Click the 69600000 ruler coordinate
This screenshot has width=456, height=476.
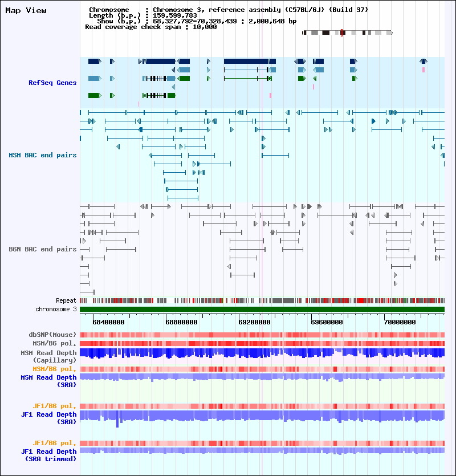[x=327, y=322]
